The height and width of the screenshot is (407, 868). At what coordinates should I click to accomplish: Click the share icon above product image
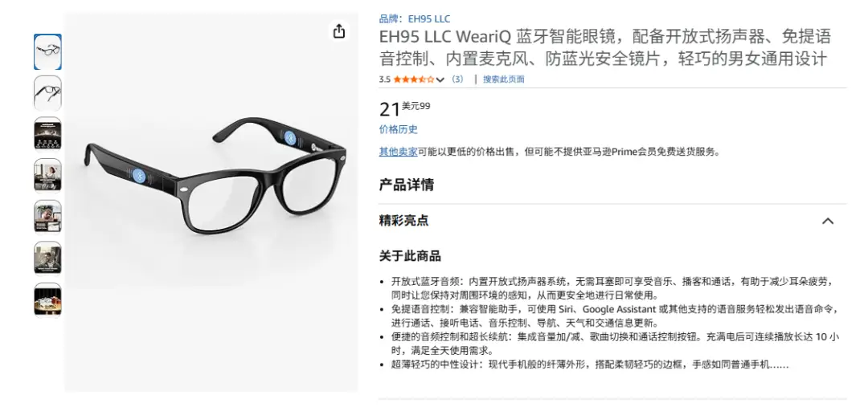[x=339, y=31]
